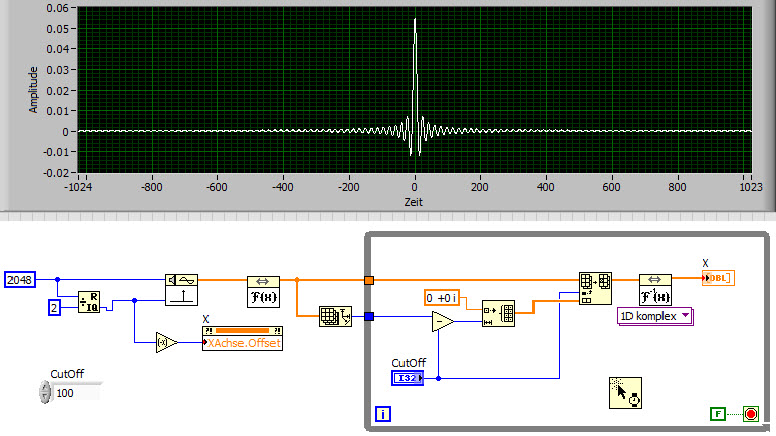The image size is (776, 436).
Task: Select the Wait for Front Panel Activity node
Action: 626,393
